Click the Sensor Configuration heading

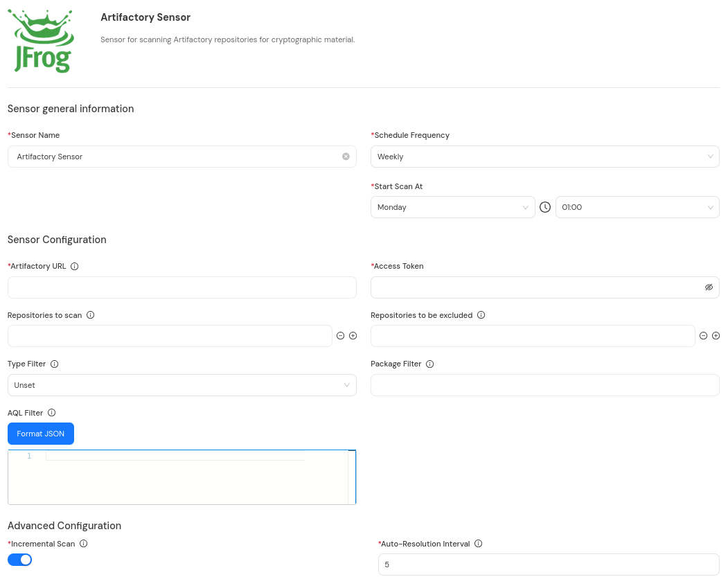pos(57,240)
